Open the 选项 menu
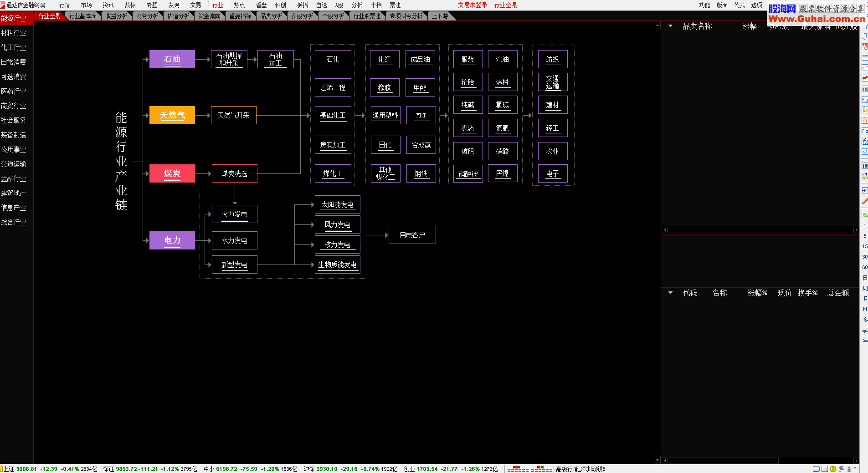Viewport: 868px width, 473px height. [x=757, y=5]
